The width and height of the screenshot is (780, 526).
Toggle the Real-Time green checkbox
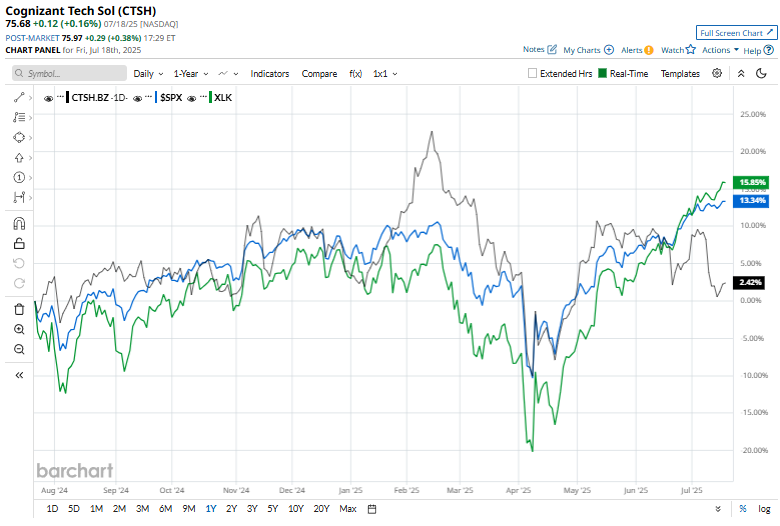pyautogui.click(x=602, y=73)
